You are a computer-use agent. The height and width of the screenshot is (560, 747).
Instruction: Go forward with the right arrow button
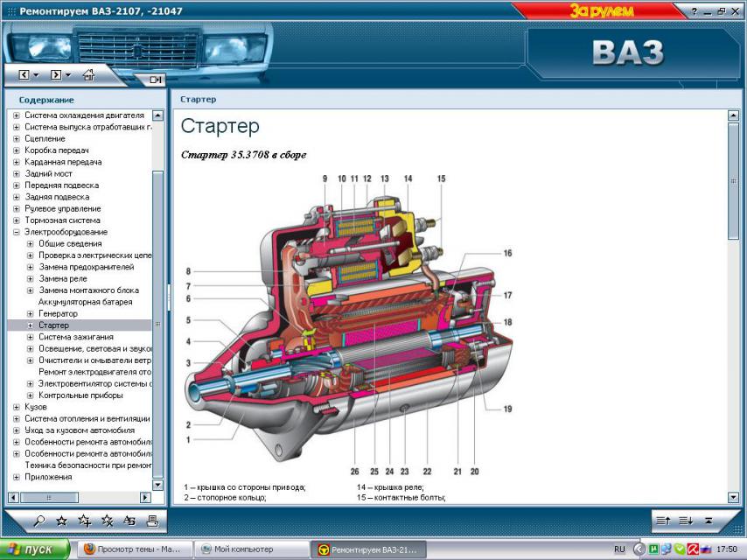(56, 75)
